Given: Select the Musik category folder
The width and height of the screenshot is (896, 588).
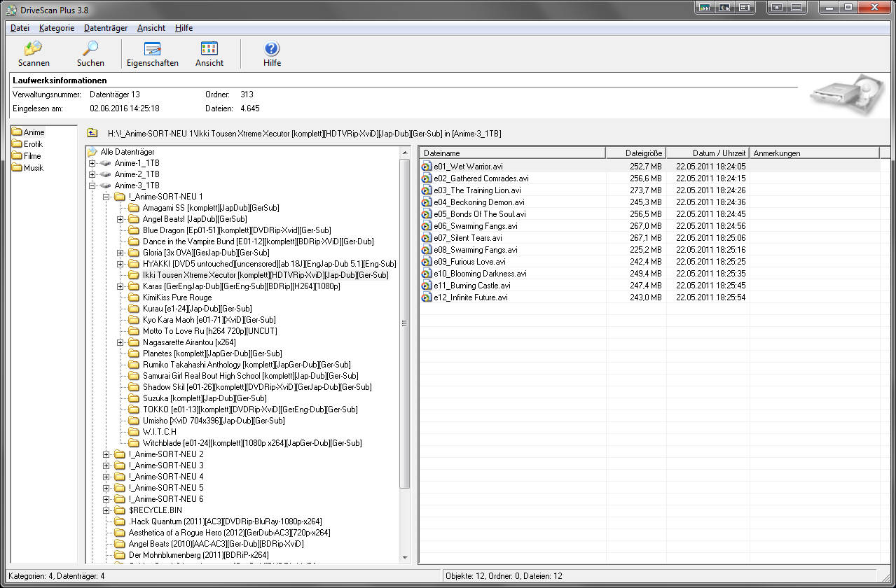Looking at the screenshot, I should [x=33, y=168].
